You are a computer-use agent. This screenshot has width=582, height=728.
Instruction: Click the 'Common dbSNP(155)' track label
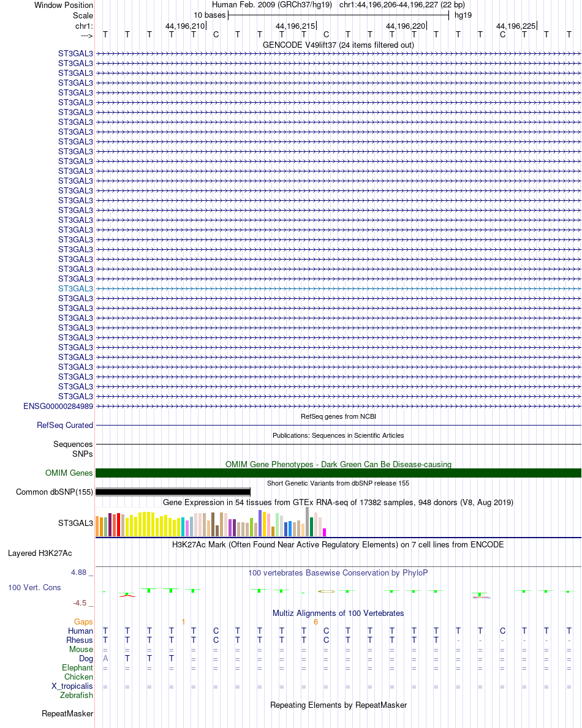55,492
